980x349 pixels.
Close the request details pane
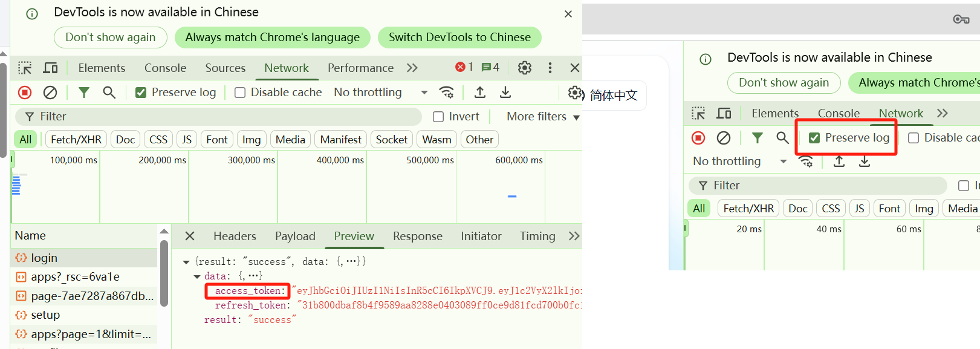click(x=190, y=236)
